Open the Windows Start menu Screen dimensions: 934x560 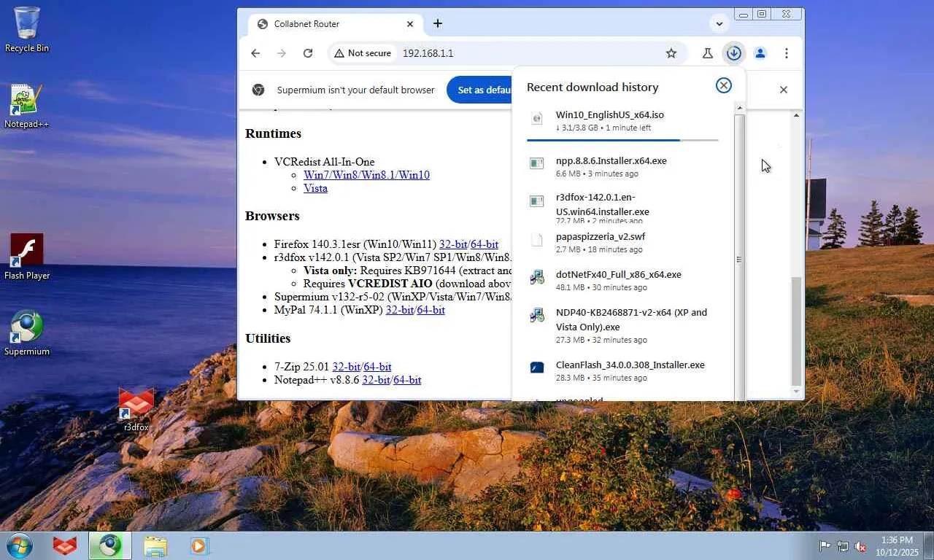point(20,545)
